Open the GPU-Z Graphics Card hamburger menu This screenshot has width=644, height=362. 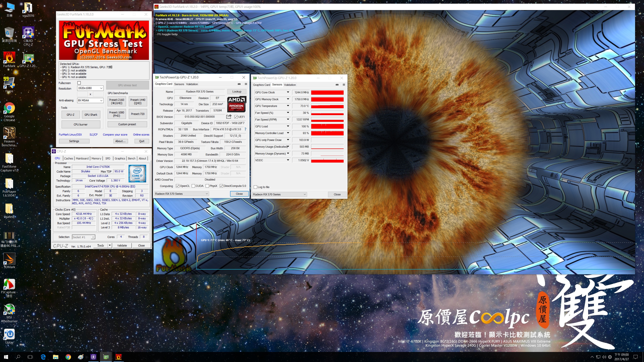(246, 84)
